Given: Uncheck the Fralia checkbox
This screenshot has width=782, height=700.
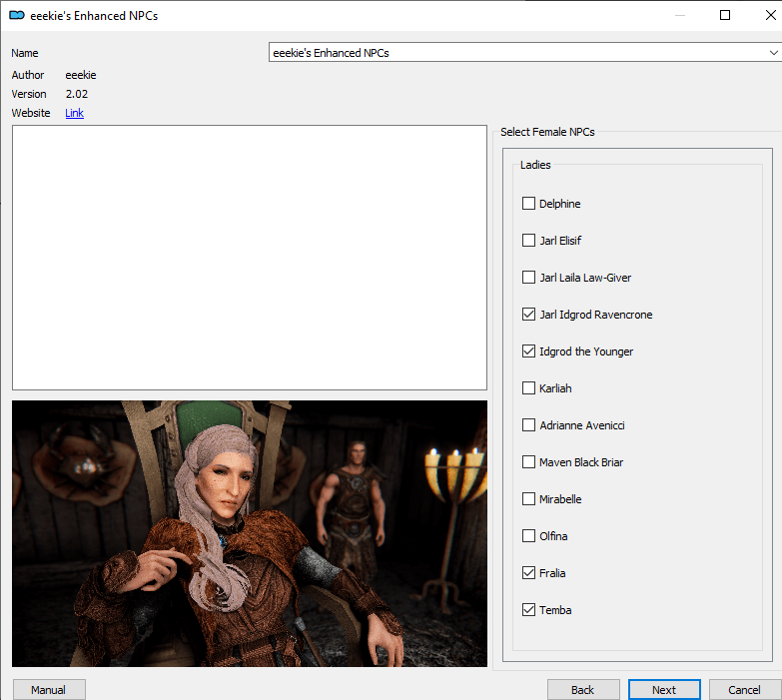Looking at the screenshot, I should [528, 573].
